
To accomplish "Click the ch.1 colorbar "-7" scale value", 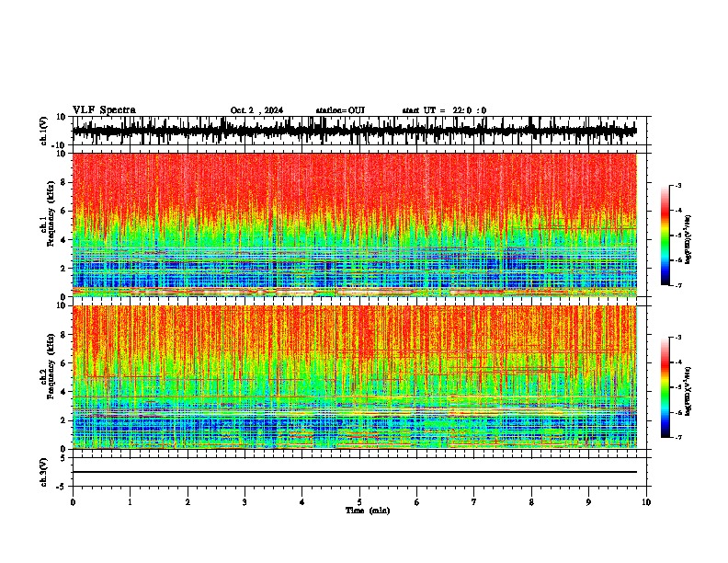I will pyautogui.click(x=678, y=285).
